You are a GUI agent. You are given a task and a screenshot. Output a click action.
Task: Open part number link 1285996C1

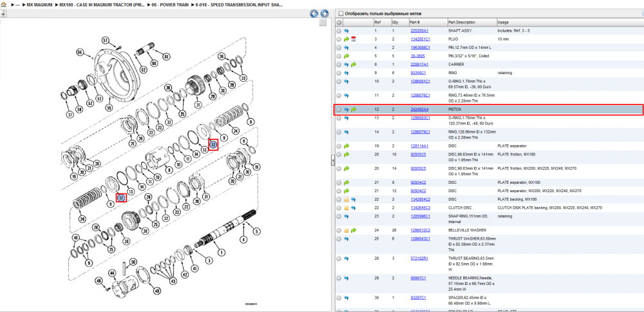click(420, 216)
